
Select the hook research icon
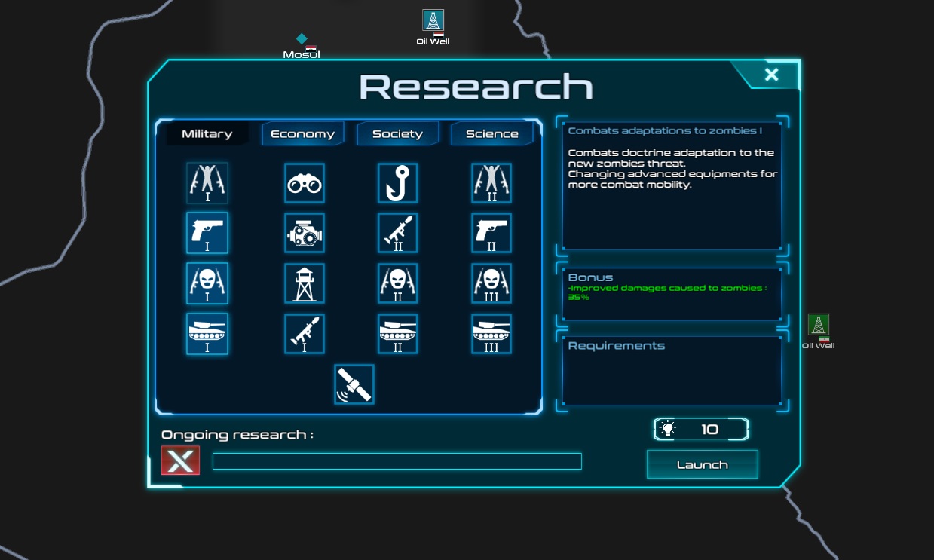point(397,183)
